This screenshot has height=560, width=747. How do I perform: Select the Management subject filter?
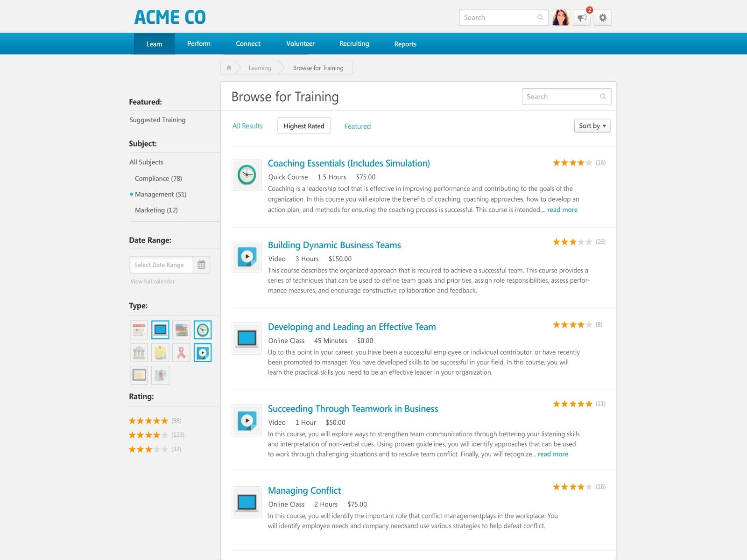(x=160, y=194)
